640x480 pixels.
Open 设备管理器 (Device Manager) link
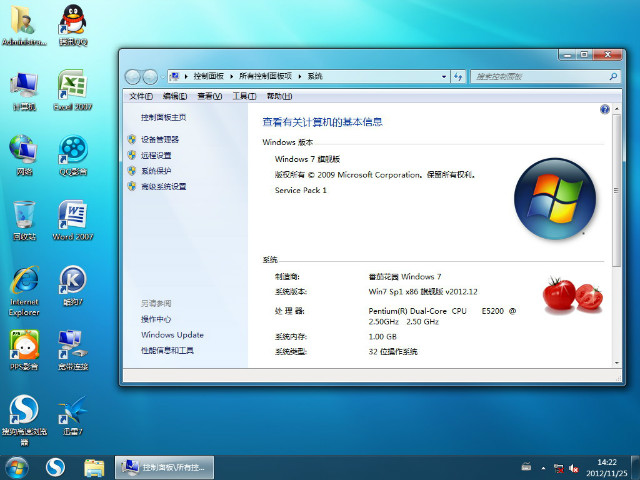point(160,140)
